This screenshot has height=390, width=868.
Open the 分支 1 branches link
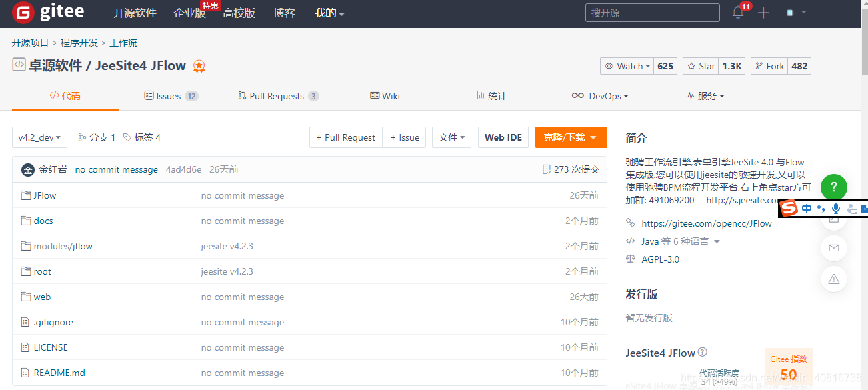97,137
